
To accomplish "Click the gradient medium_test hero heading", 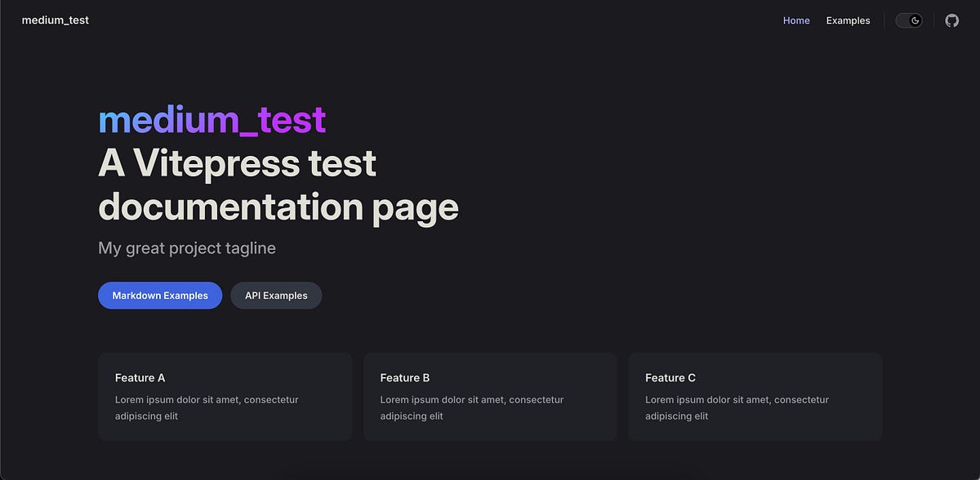I will click(x=212, y=119).
